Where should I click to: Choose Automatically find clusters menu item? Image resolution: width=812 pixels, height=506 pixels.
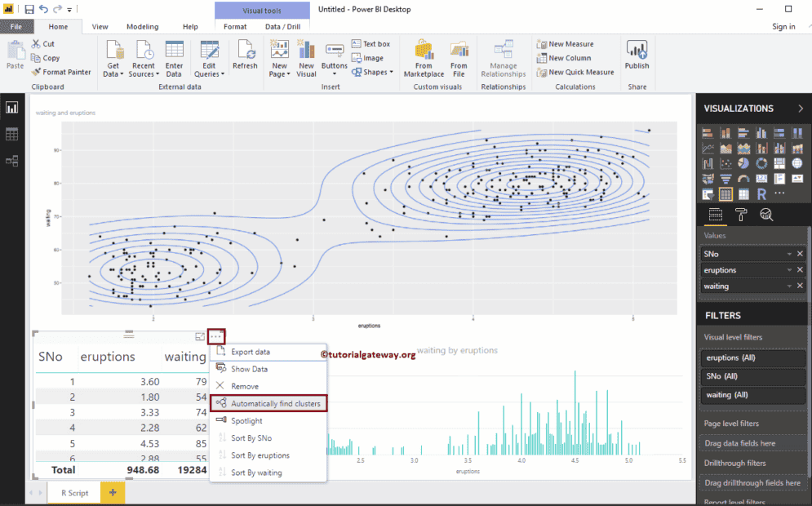coord(275,404)
